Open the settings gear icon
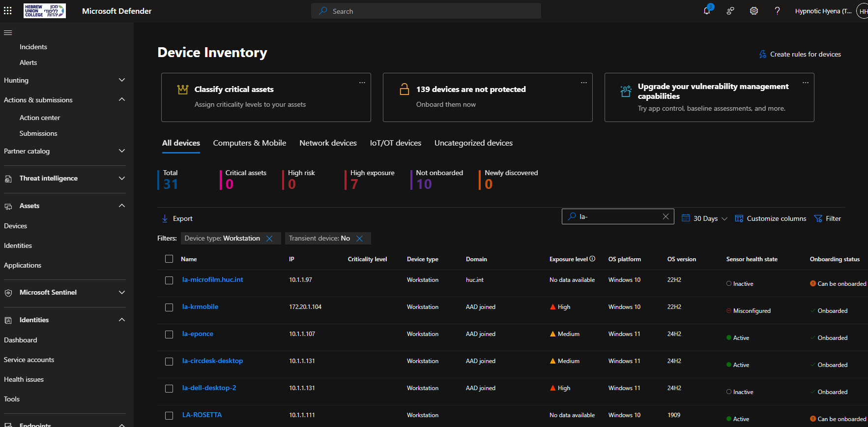868x427 pixels. pos(754,11)
